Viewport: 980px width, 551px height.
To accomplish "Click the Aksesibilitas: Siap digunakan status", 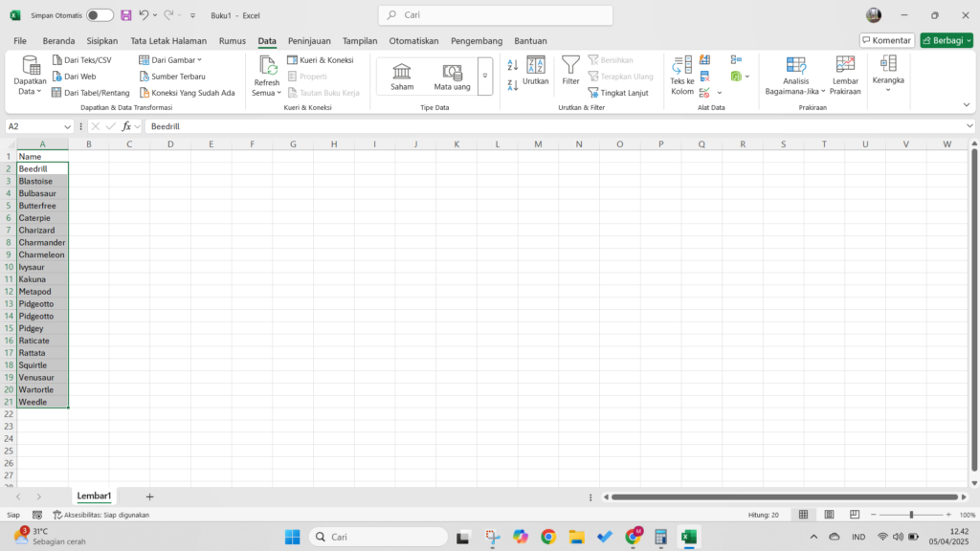I will tap(101, 515).
